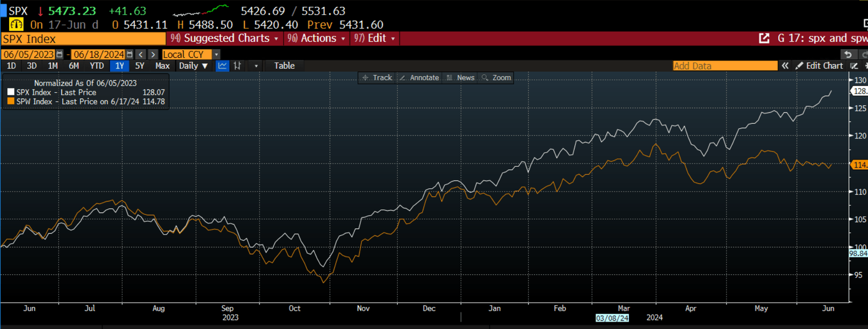Select the 5Y time range tab
The height and width of the screenshot is (329, 868).
tap(140, 66)
